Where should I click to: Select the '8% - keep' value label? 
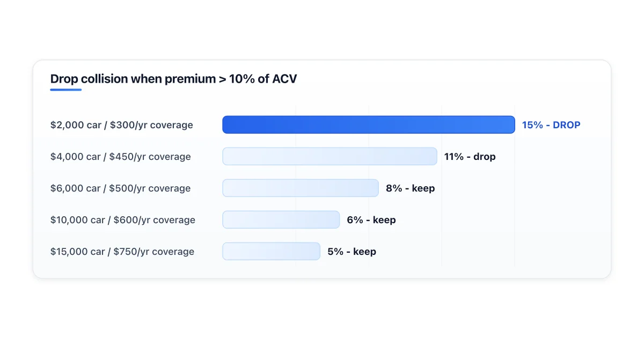[410, 188]
